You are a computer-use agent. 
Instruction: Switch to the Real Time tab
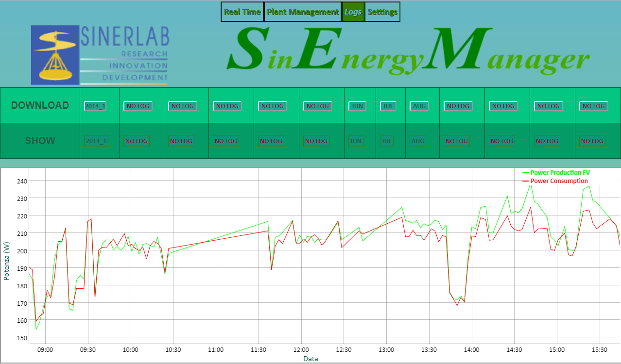(x=242, y=12)
